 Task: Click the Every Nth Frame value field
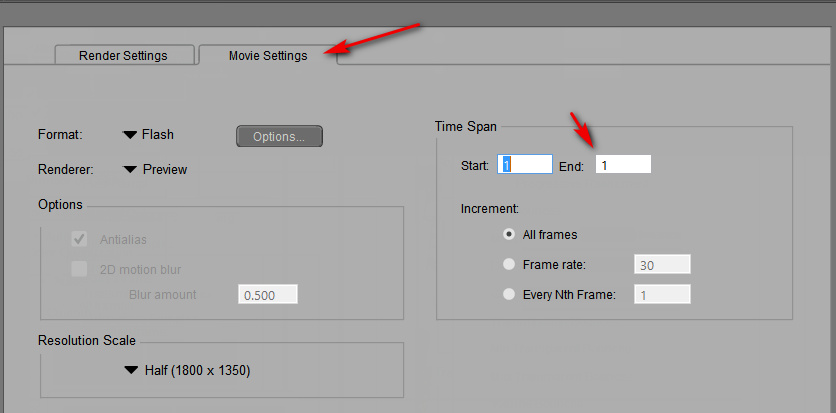click(662, 295)
